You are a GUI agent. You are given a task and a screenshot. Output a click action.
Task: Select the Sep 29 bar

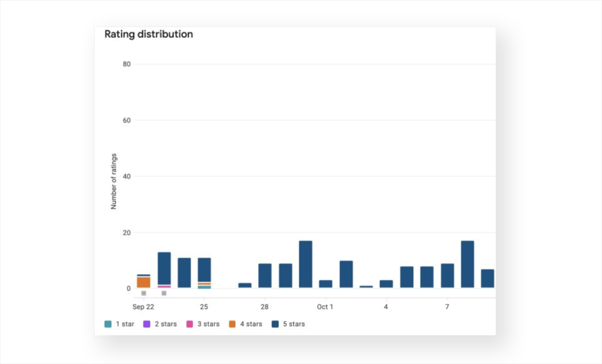point(285,276)
